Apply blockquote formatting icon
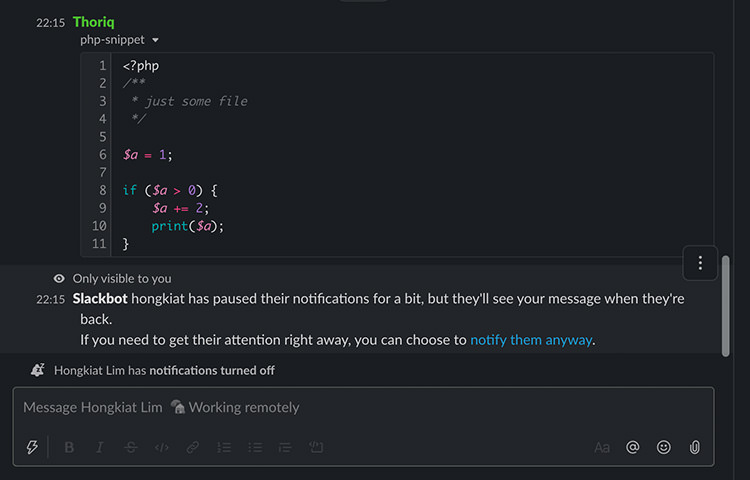Screen dimensions: 750x480 pyautogui.click(x=285, y=447)
